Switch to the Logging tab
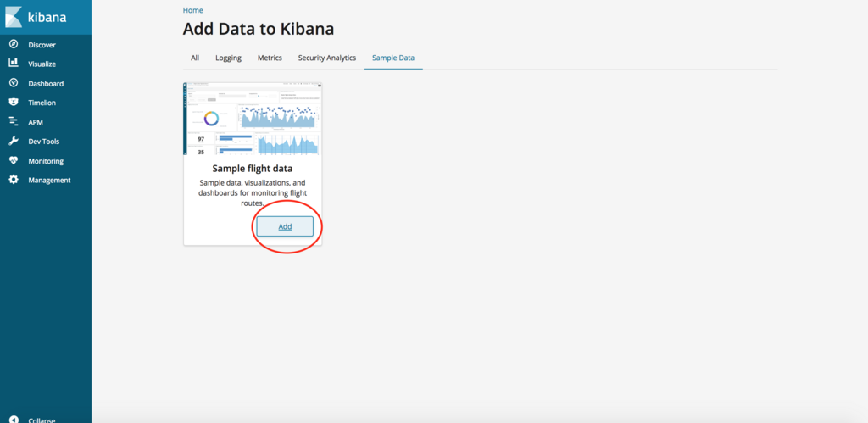This screenshot has width=868, height=423. pyautogui.click(x=228, y=58)
